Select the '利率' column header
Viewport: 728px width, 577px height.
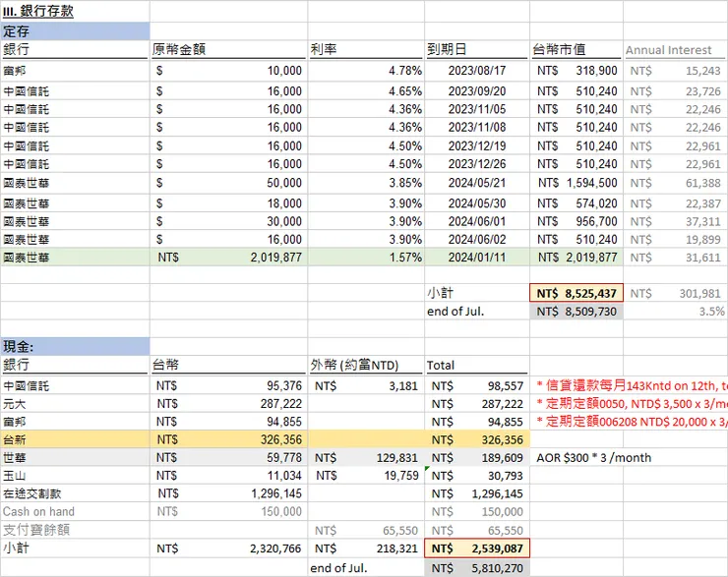(x=323, y=49)
